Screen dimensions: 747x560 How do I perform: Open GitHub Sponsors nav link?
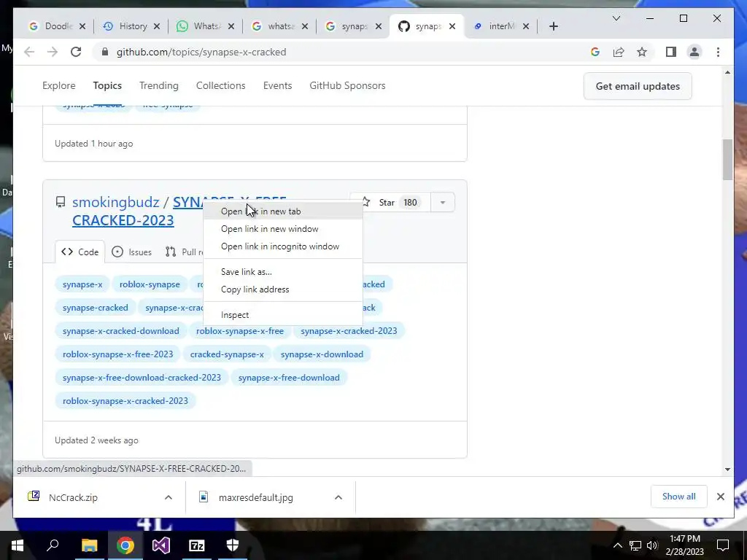pos(347,86)
